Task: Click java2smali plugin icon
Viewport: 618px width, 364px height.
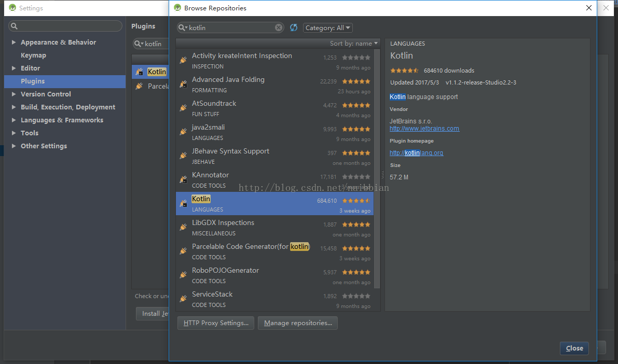Action: coord(183,132)
